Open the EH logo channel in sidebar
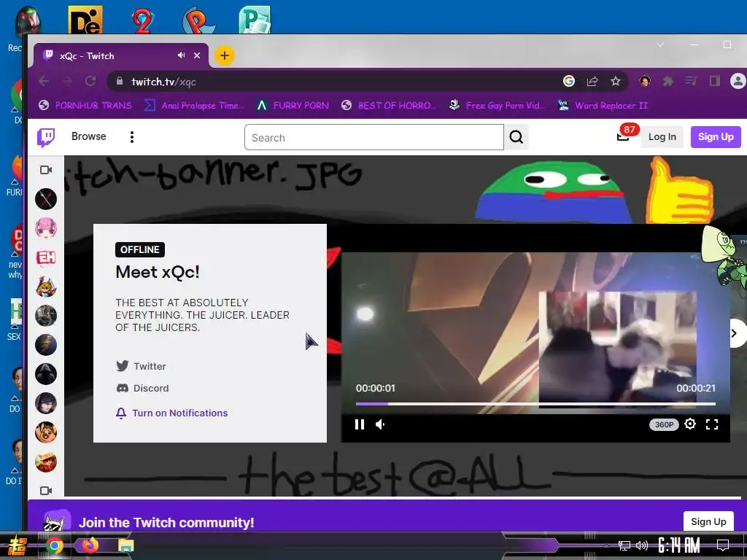Image resolution: width=747 pixels, height=560 pixels. 46,257
